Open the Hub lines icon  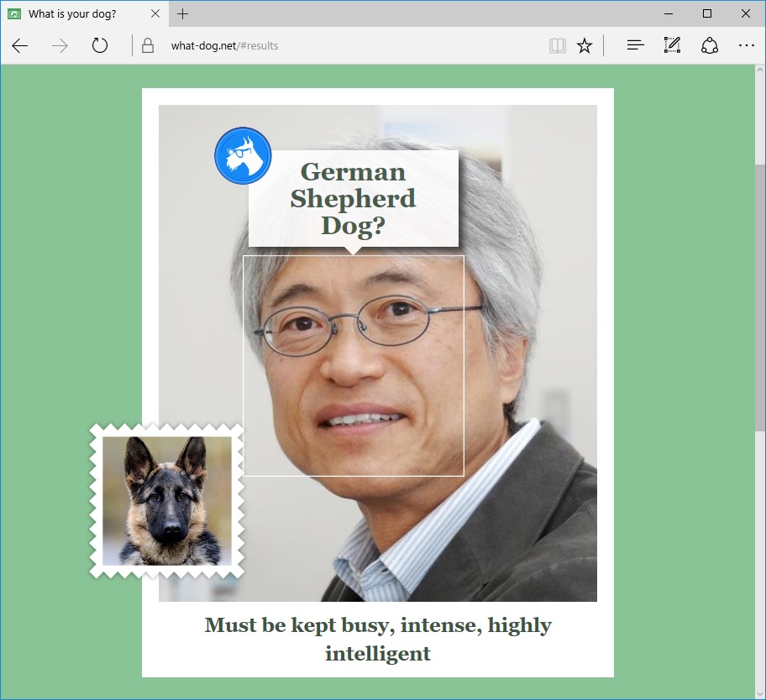click(x=635, y=45)
